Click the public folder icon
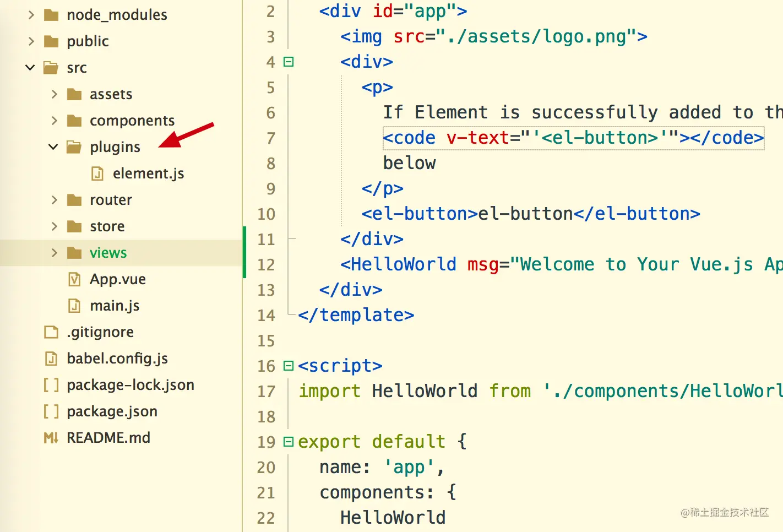The image size is (783, 532). (51, 41)
